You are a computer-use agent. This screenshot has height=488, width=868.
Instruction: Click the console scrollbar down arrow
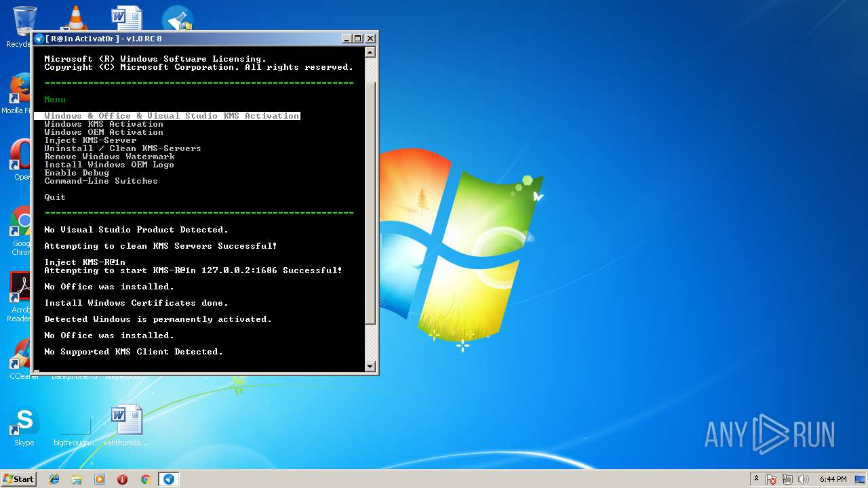pyautogui.click(x=370, y=367)
